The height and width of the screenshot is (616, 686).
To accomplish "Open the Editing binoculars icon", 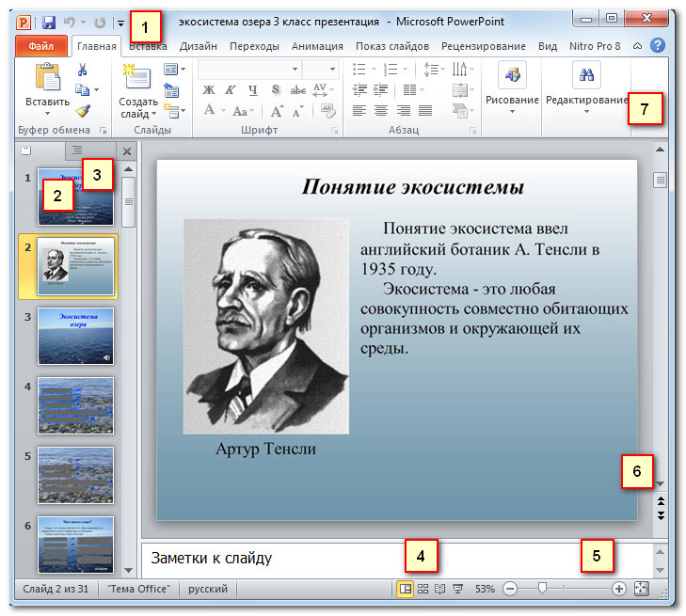I will [x=586, y=74].
